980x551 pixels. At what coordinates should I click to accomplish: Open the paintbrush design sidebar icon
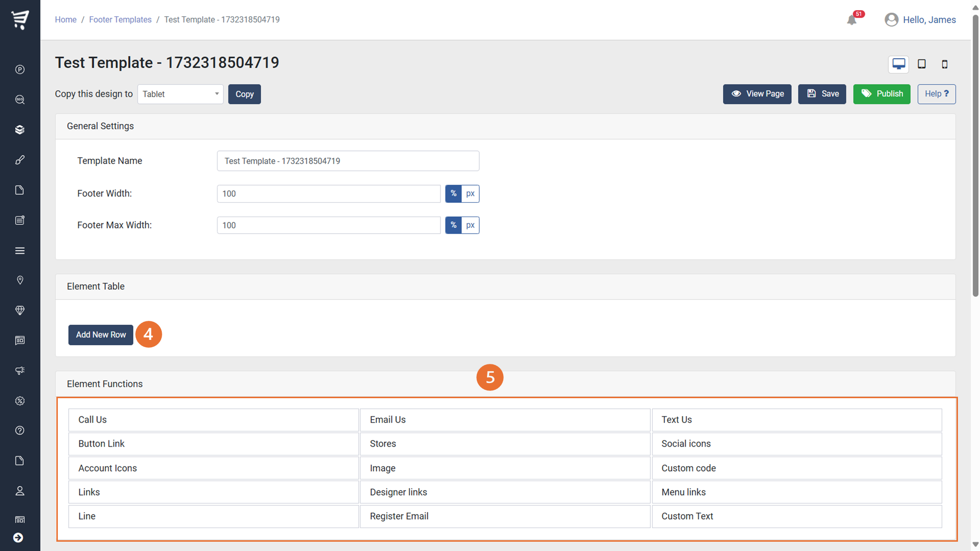(20, 160)
